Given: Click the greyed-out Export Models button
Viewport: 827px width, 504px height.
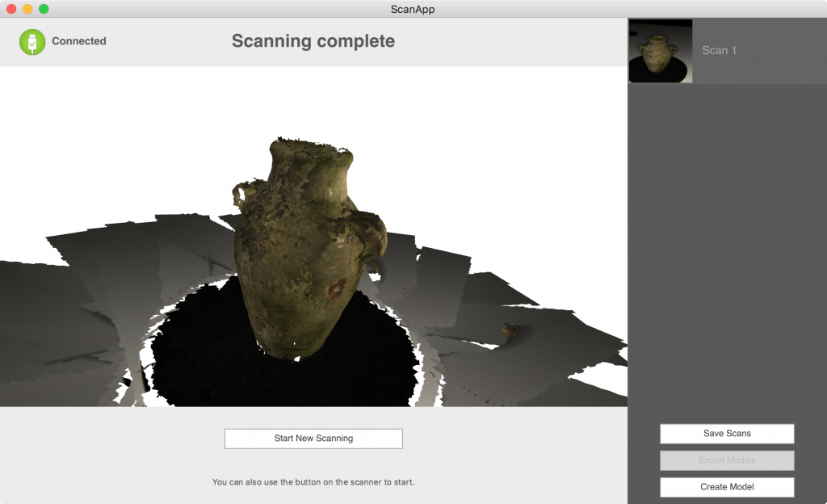Looking at the screenshot, I should click(x=727, y=460).
